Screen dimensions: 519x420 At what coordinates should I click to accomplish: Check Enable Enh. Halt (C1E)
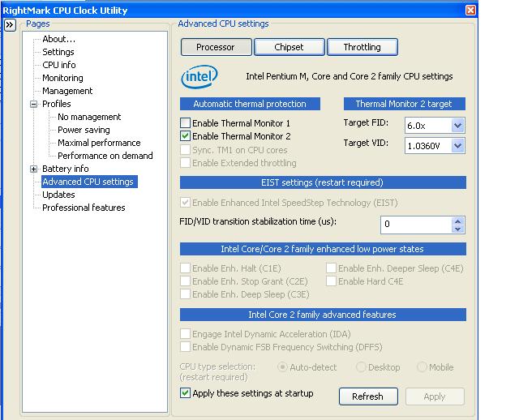click(x=185, y=268)
